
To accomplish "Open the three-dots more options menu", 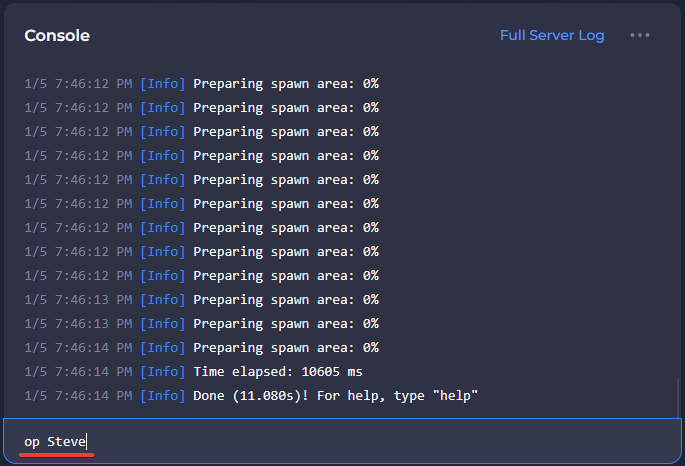I will pyautogui.click(x=640, y=35).
